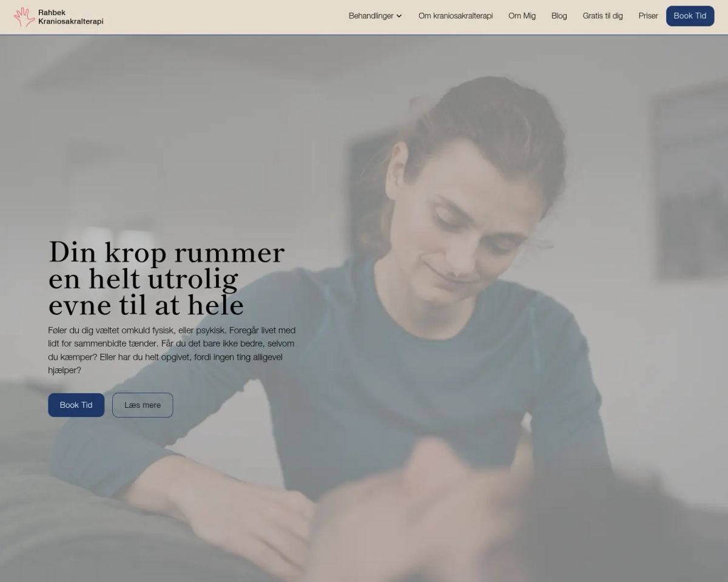Open the Om Mig page
The width and height of the screenshot is (728, 582).
522,16
